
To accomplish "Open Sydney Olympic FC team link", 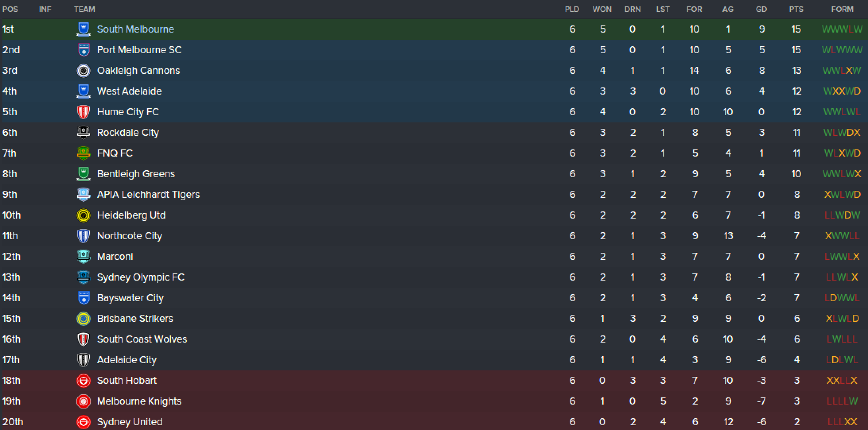I will click(140, 277).
